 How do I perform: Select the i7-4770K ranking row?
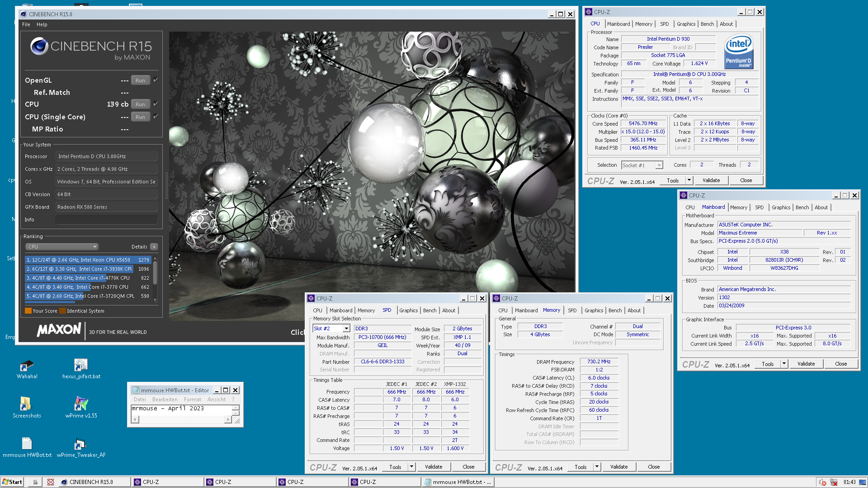[89, 278]
